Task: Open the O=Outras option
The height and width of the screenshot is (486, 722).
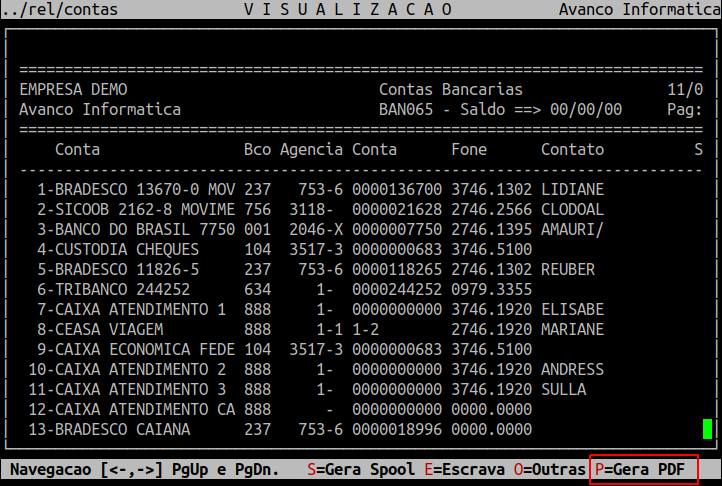Action: pos(549,468)
